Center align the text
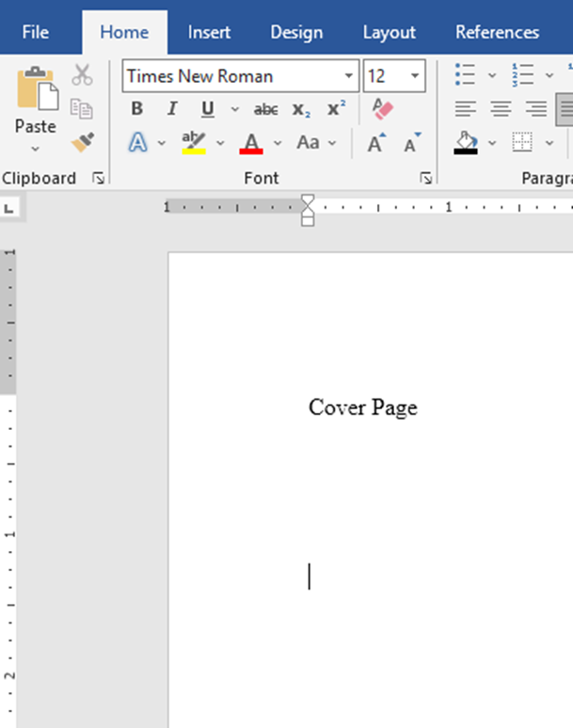Screen dimensions: 573x728 501,109
